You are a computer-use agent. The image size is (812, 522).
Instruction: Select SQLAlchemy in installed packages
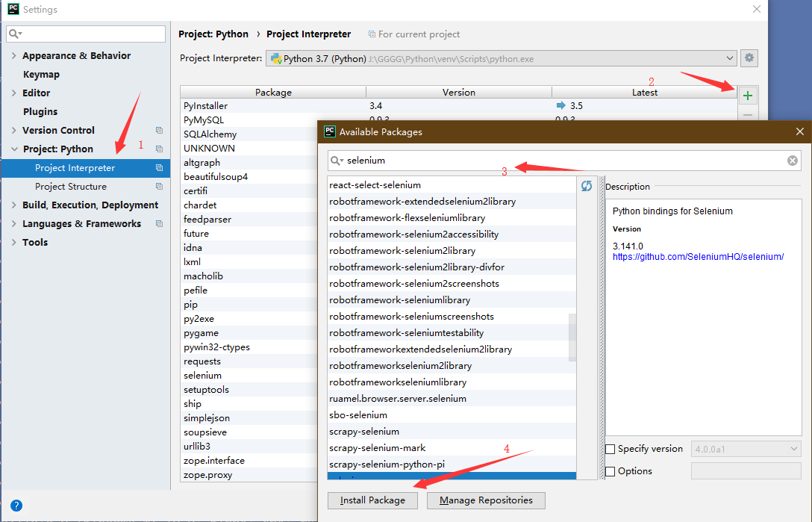point(249,134)
